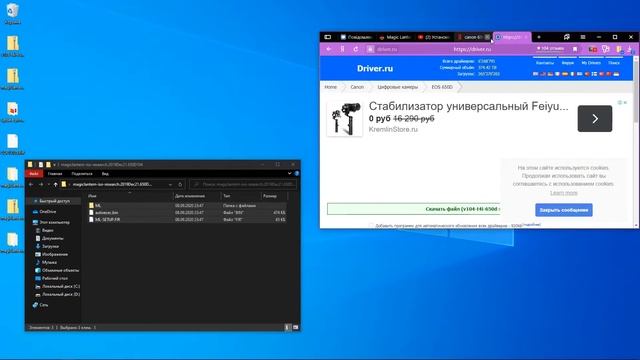Open the explorer Вид ribbon tab
The height and width of the screenshot is (360, 640).
[x=105, y=174]
